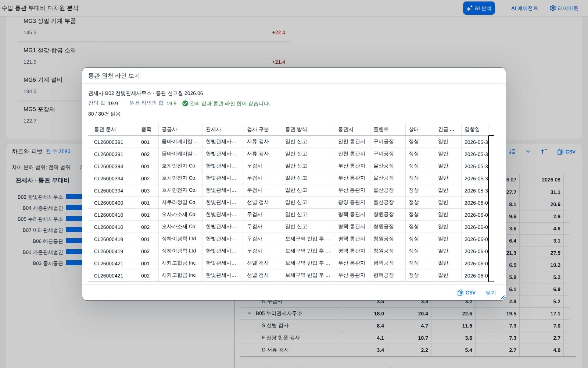588x368 pixels.
Task: Click the MG6 기계 설비 card
Action: [50, 85]
